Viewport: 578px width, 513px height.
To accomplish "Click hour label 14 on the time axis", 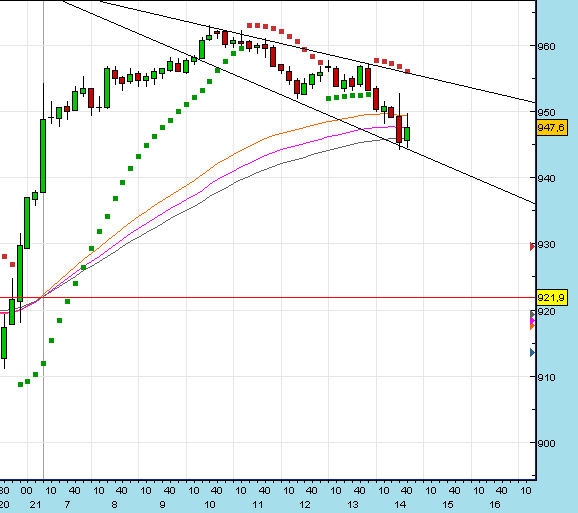I will [400, 505].
